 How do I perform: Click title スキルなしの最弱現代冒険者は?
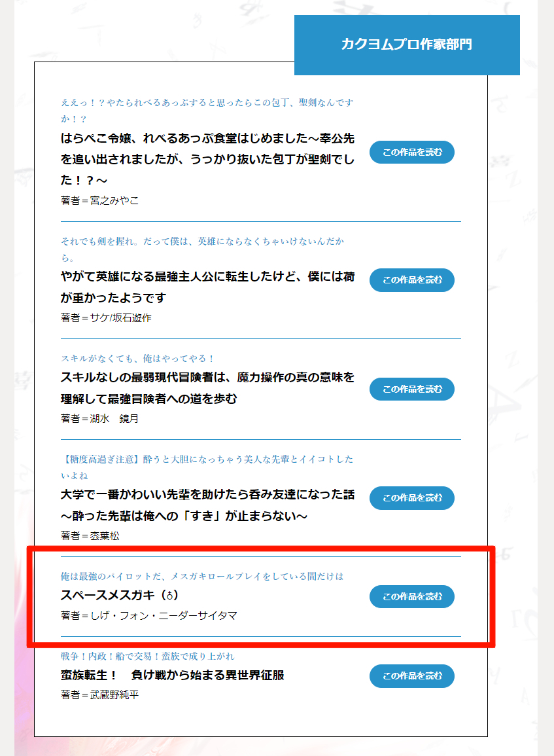207,388
